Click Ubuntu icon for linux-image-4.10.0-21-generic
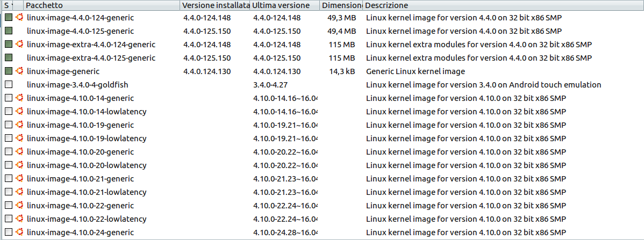The width and height of the screenshot is (644, 240). click(x=19, y=178)
